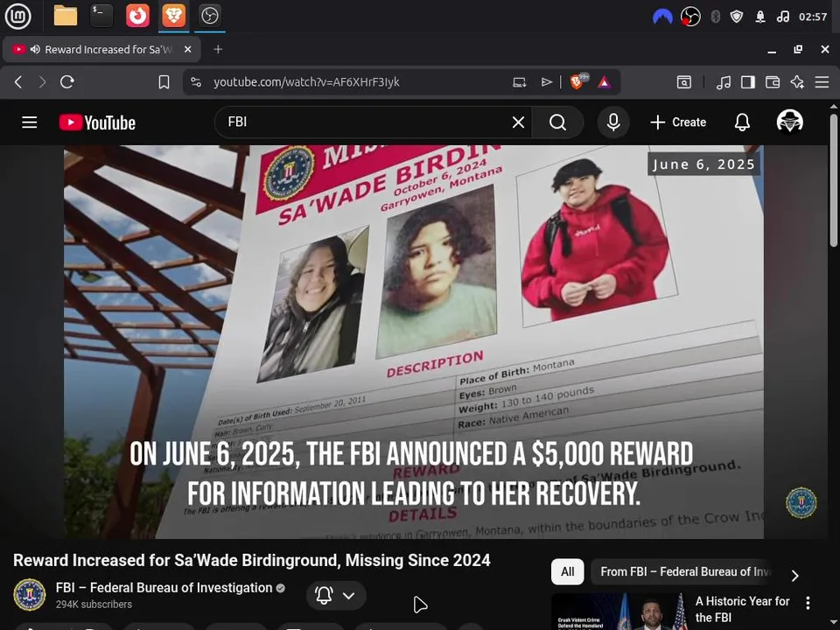This screenshot has width=840, height=630.
Task: Open Brave Rewards triangle icon
Action: [x=605, y=82]
